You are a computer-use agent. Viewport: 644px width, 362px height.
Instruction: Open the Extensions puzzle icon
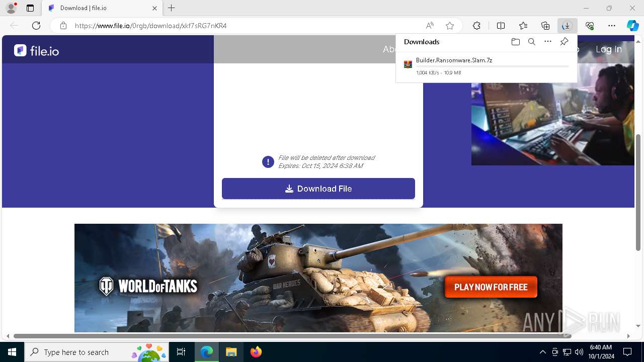coord(476,26)
